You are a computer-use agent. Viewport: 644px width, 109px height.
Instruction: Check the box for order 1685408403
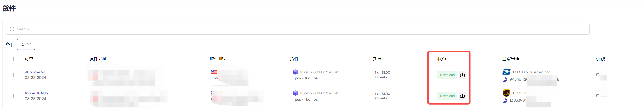[x=11, y=96]
